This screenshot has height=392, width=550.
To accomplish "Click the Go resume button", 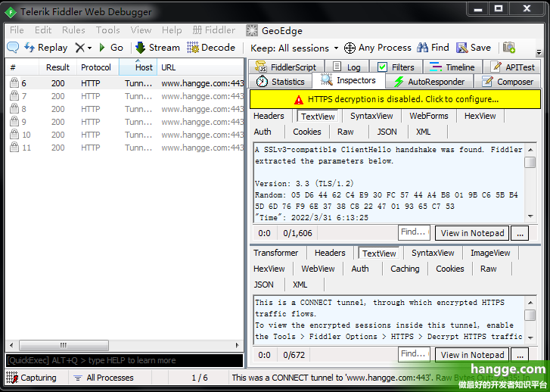I will click(111, 48).
